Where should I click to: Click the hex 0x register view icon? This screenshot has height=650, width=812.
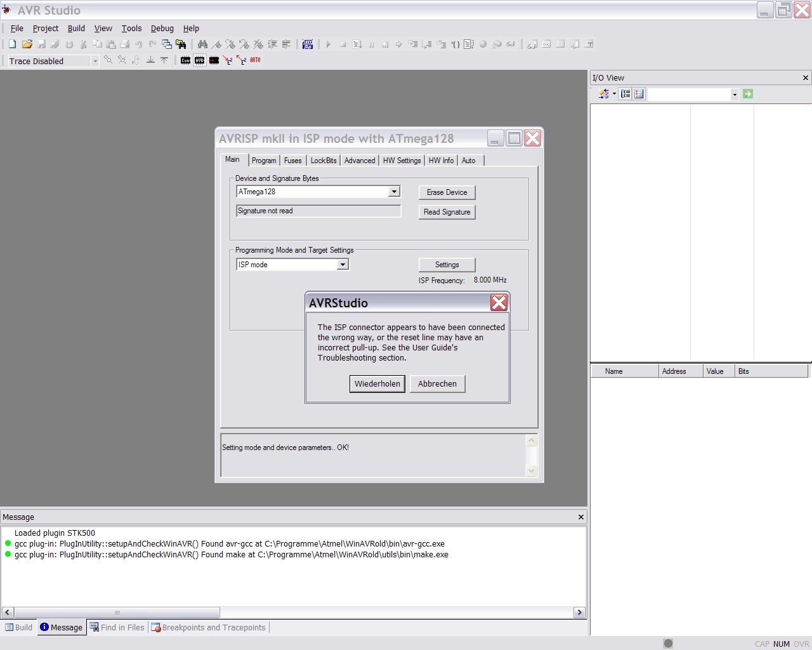pyautogui.click(x=546, y=44)
